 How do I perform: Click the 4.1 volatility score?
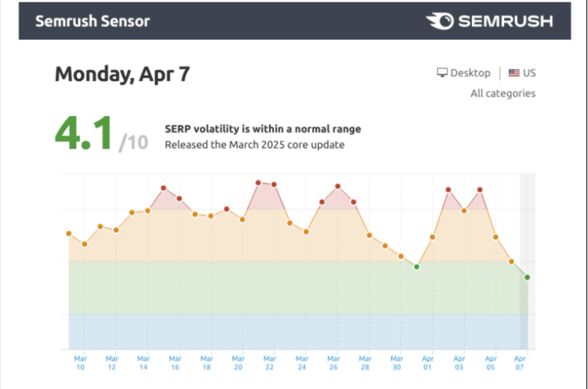[83, 133]
